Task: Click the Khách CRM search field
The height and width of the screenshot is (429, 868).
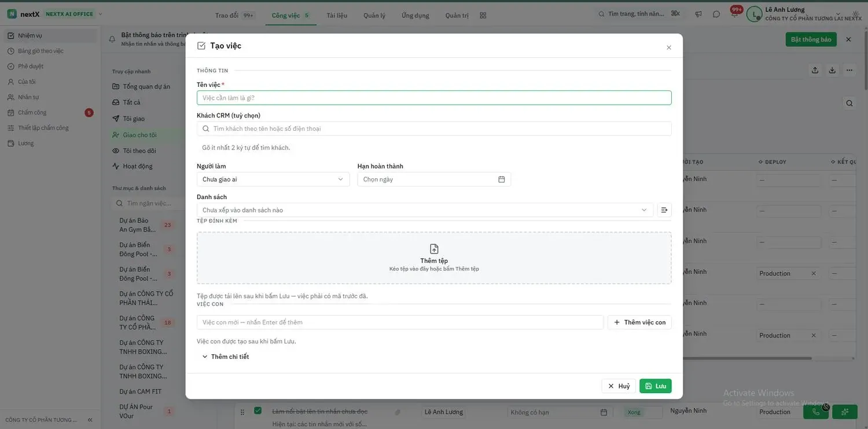Action: pyautogui.click(x=434, y=129)
